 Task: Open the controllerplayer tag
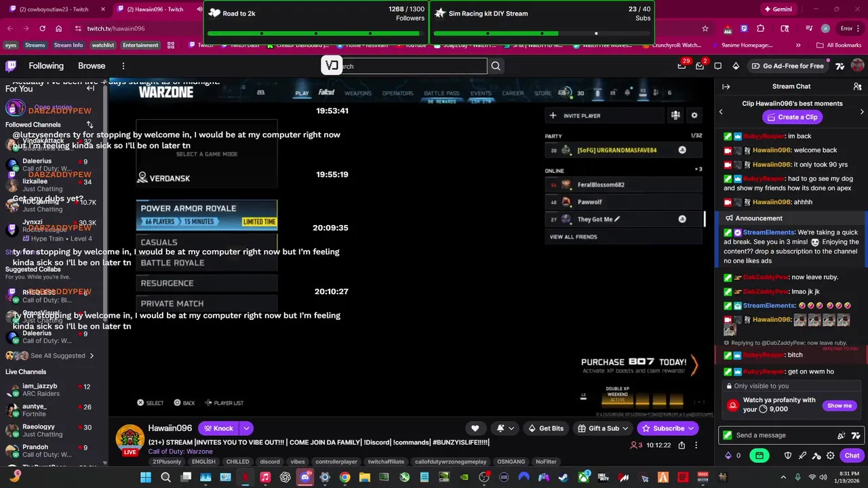coord(336,462)
